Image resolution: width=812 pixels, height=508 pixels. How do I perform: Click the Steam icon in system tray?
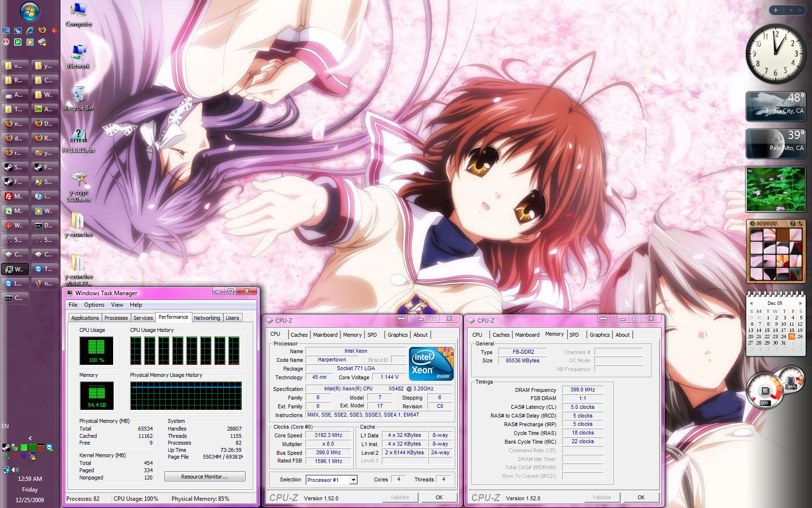coord(6,448)
